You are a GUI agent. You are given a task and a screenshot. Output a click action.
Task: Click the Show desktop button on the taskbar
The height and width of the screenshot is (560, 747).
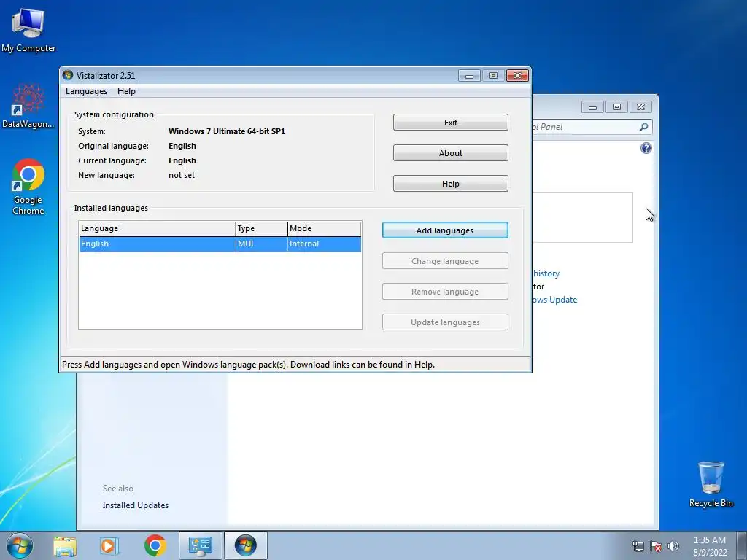(742, 545)
